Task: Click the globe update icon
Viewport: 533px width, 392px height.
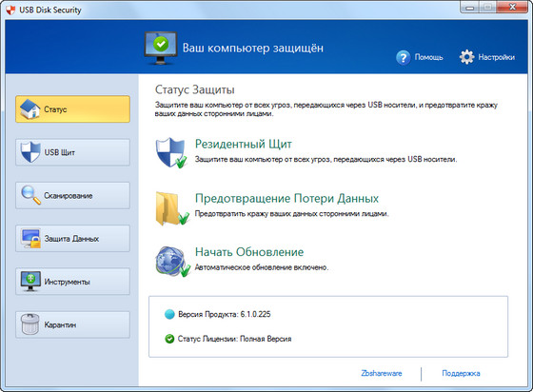Action: coord(172,262)
